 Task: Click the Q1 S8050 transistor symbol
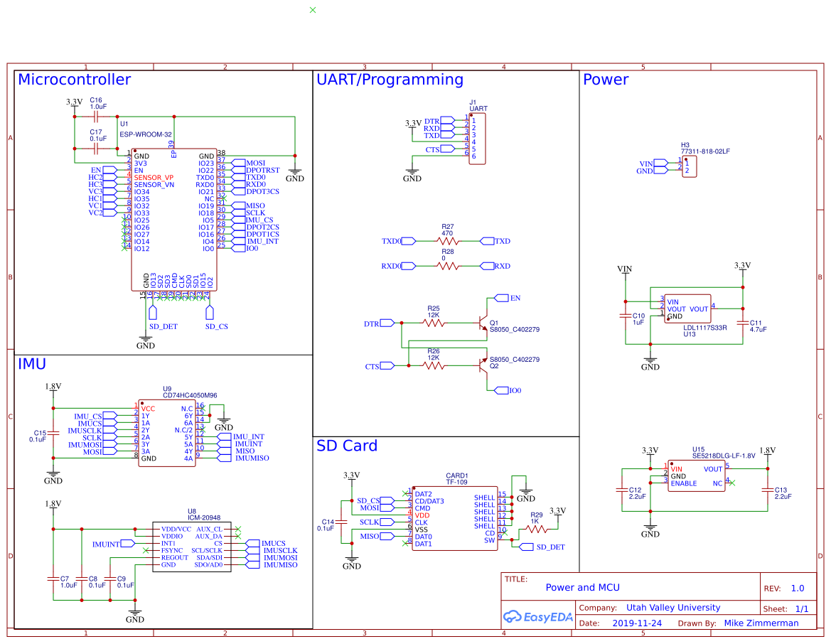pyautogui.click(x=483, y=322)
